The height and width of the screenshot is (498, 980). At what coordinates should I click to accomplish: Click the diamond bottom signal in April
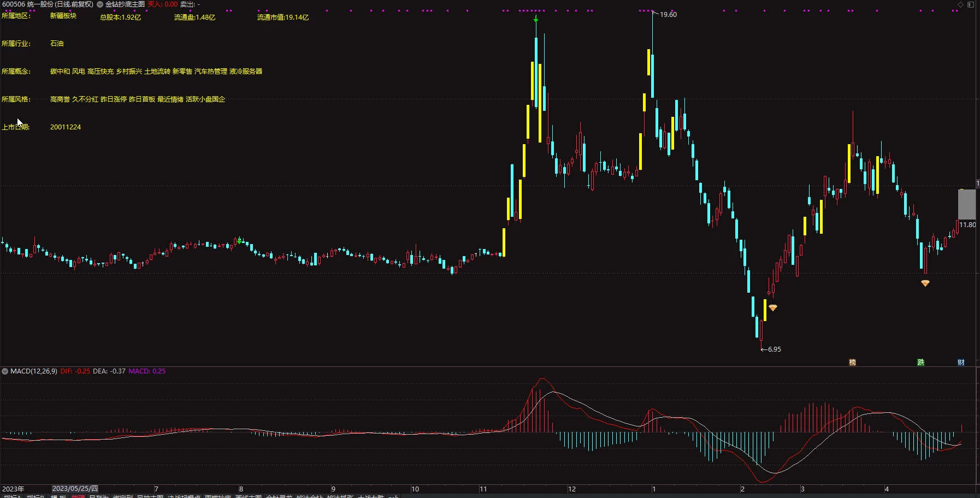pos(925,283)
